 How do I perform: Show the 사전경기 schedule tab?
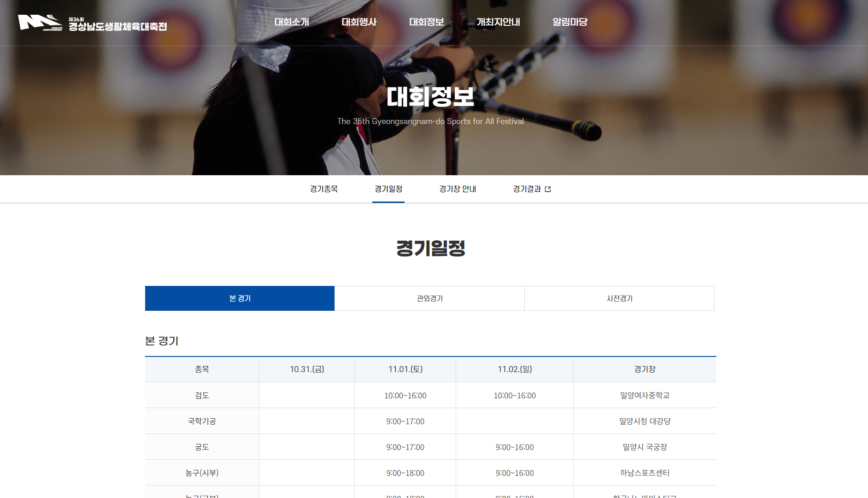(x=619, y=298)
